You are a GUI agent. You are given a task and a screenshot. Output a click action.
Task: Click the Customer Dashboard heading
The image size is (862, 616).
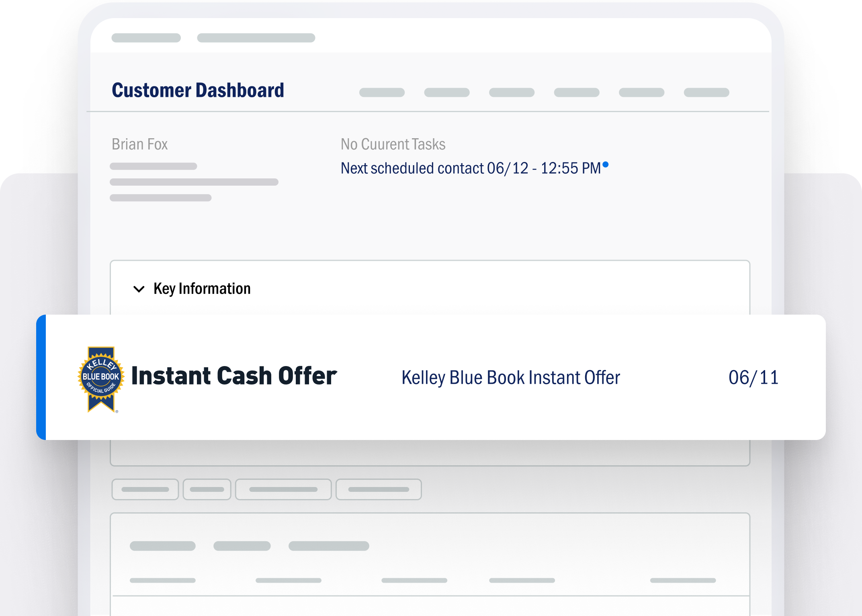click(198, 90)
